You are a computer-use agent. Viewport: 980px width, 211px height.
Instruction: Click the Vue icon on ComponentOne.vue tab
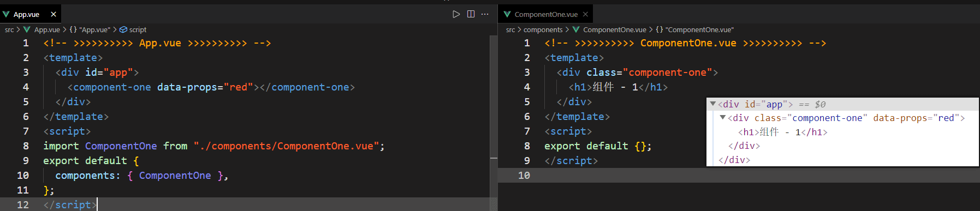[507, 14]
